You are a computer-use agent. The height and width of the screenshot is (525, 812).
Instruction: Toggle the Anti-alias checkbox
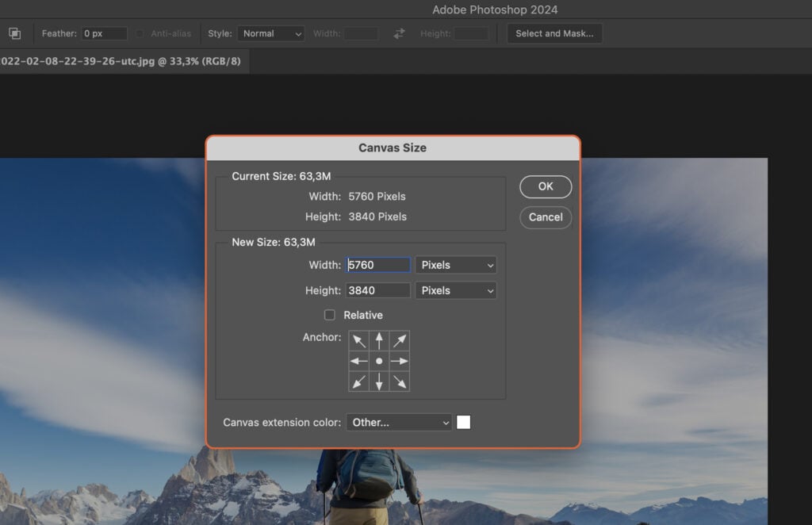click(x=140, y=33)
